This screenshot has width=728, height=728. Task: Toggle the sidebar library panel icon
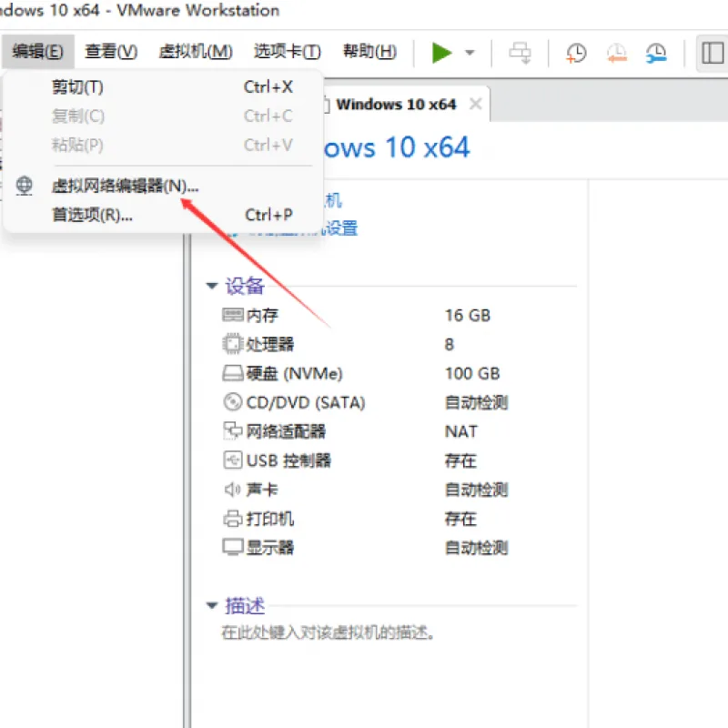point(713,53)
